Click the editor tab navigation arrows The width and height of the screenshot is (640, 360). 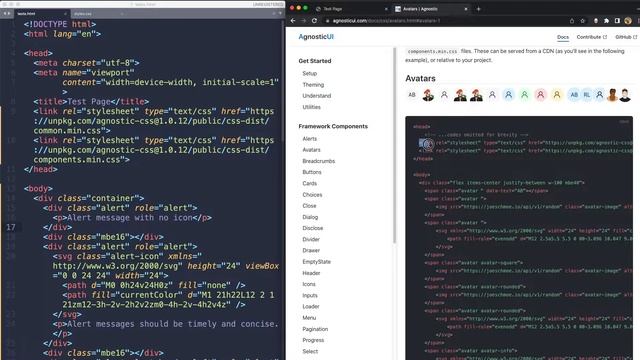pyautogui.click(x=7, y=13)
